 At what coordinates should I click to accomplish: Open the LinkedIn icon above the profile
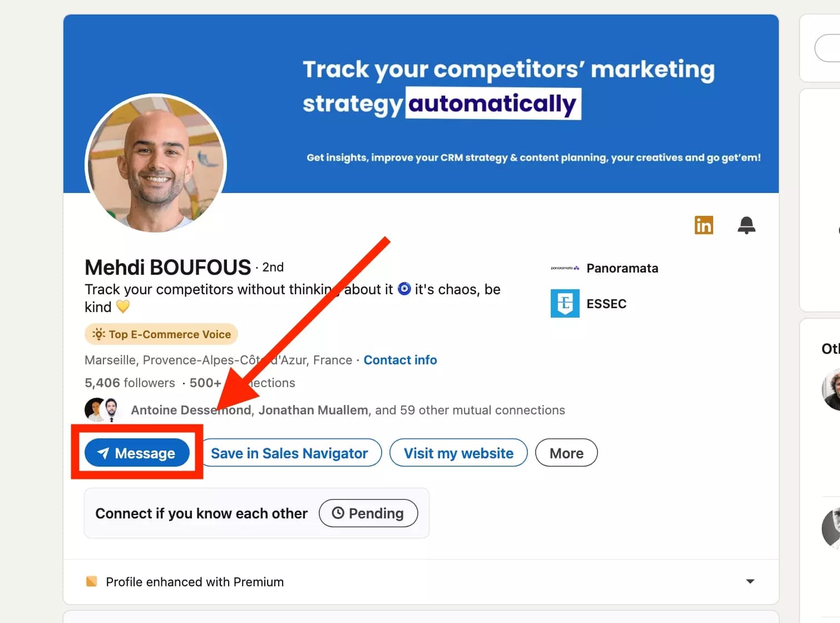coord(703,225)
